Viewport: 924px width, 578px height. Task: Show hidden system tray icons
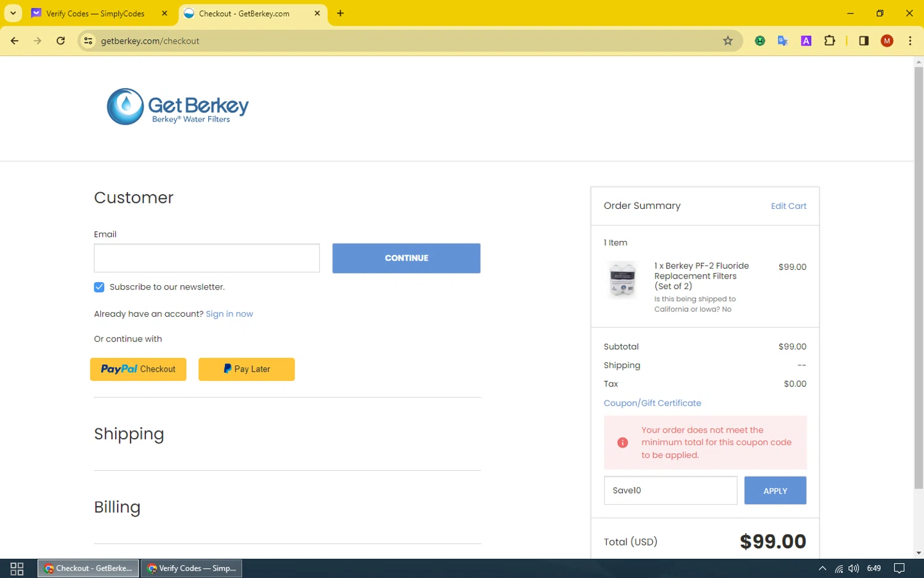click(822, 568)
